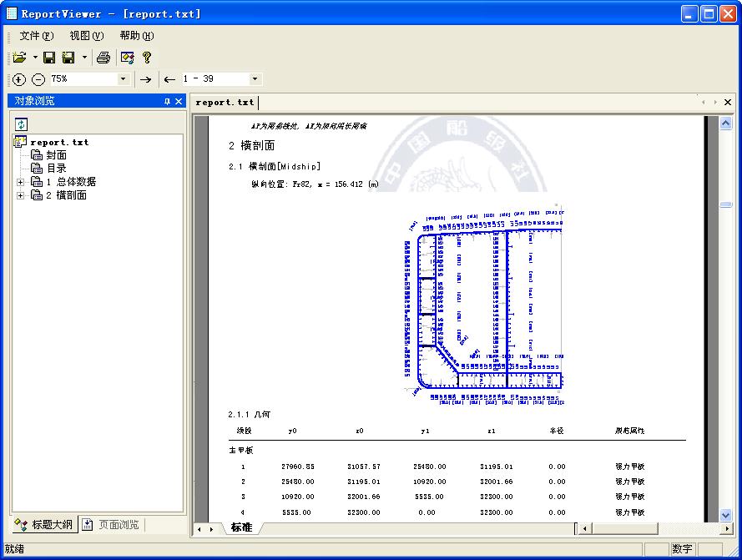This screenshot has width=742, height=560.
Task: Click the Open file toolbar icon
Action: [19, 58]
